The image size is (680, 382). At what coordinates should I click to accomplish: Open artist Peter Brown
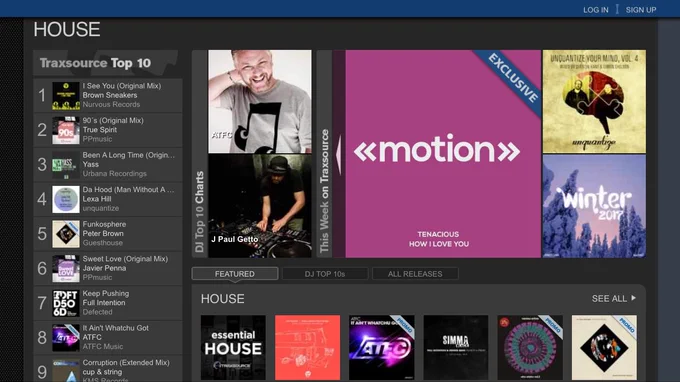103,233
